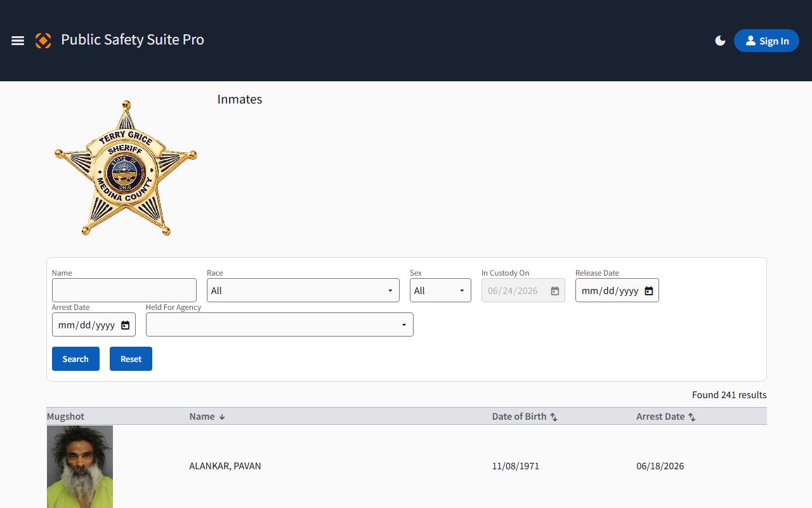The image size is (812, 508).
Task: Click the Sign In button
Action: tap(766, 41)
